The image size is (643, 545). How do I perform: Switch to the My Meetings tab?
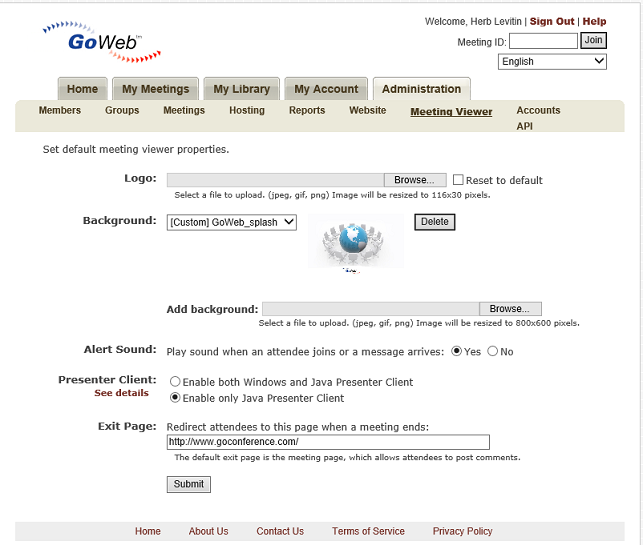(x=155, y=89)
